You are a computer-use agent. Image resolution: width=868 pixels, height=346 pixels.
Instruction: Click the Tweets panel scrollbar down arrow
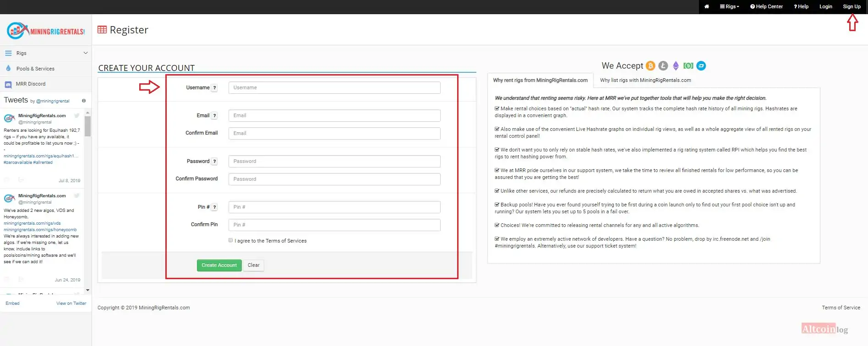(x=87, y=290)
